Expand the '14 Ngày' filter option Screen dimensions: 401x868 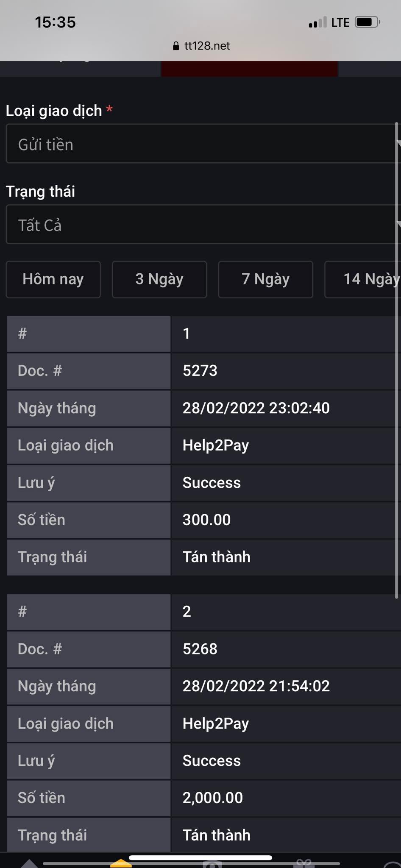pyautogui.click(x=369, y=279)
